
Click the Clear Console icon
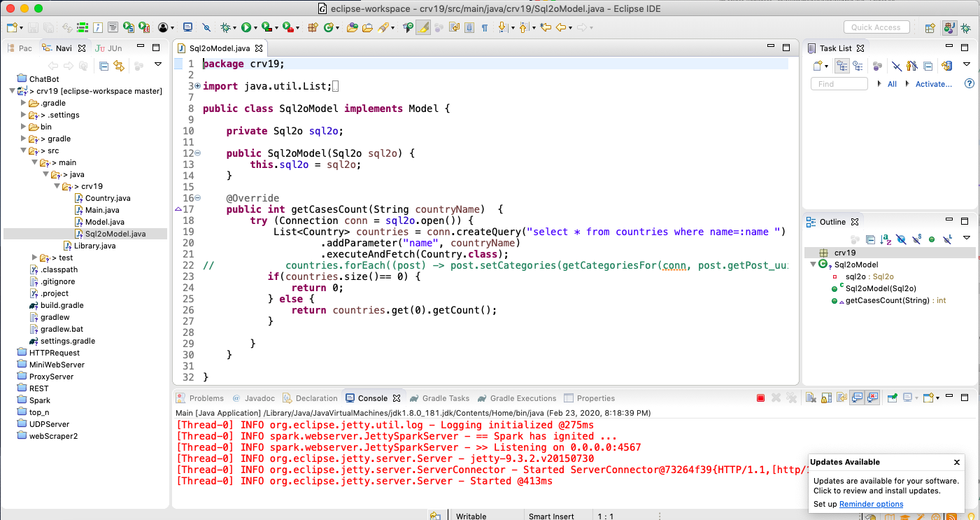[811, 398]
